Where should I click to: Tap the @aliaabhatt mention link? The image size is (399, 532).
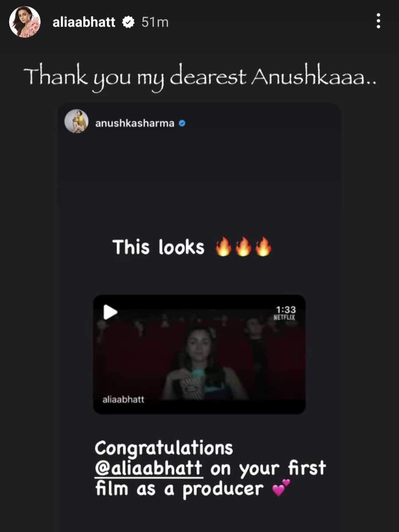(149, 468)
